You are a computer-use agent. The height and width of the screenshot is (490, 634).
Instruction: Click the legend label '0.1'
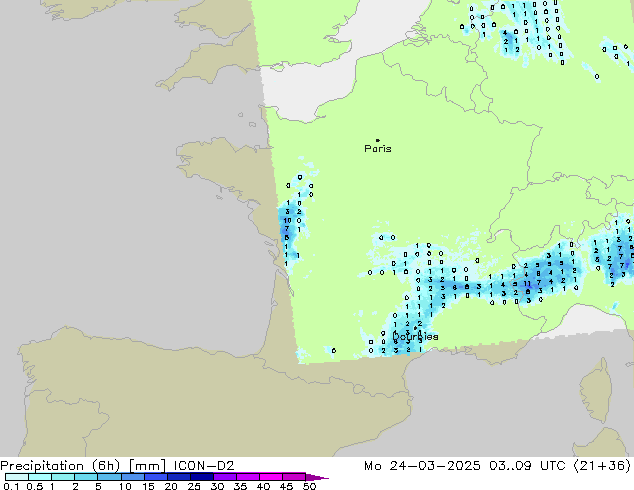[x=10, y=486]
